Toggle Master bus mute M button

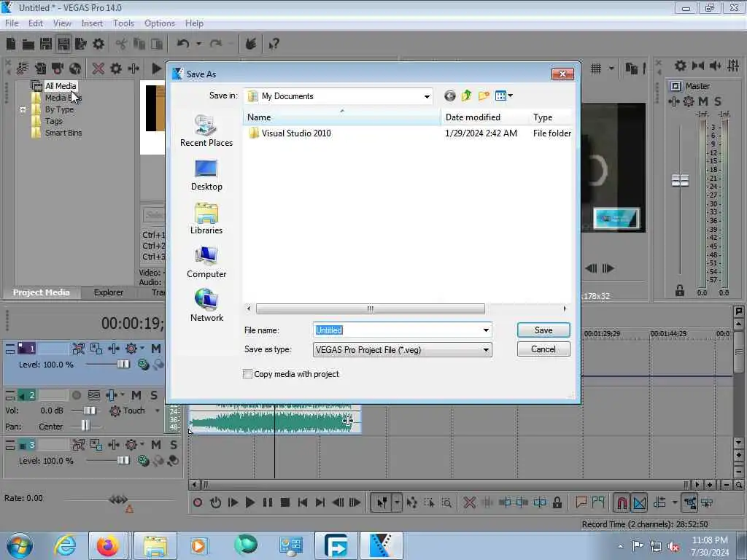[x=703, y=101]
